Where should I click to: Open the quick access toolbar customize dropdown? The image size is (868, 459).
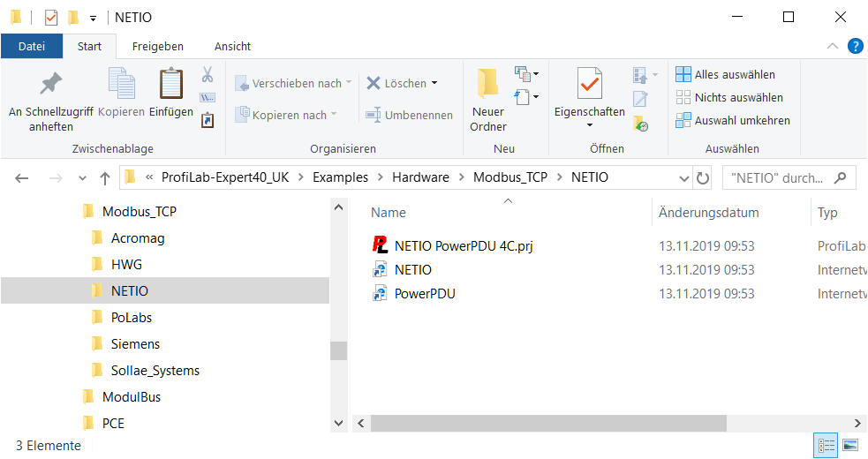93,19
